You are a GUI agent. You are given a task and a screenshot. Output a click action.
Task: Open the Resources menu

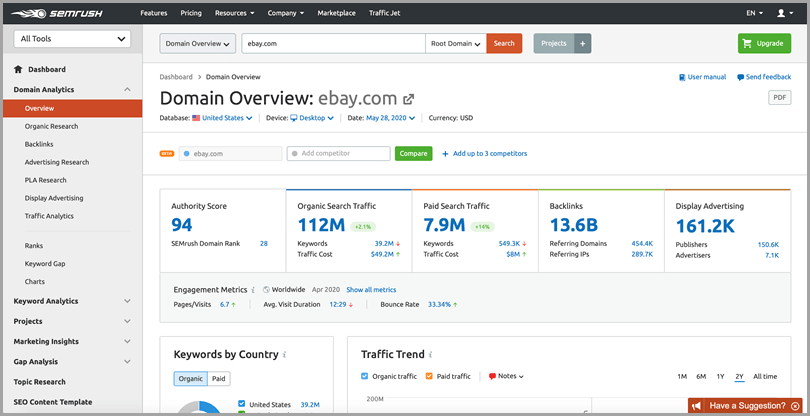(235, 13)
